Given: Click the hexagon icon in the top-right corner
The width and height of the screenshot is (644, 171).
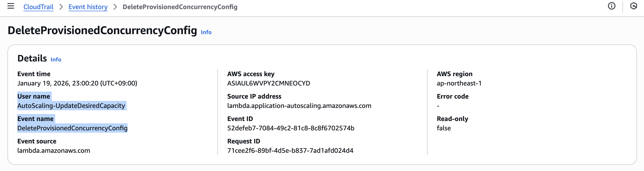Looking at the screenshot, I should point(633,6).
